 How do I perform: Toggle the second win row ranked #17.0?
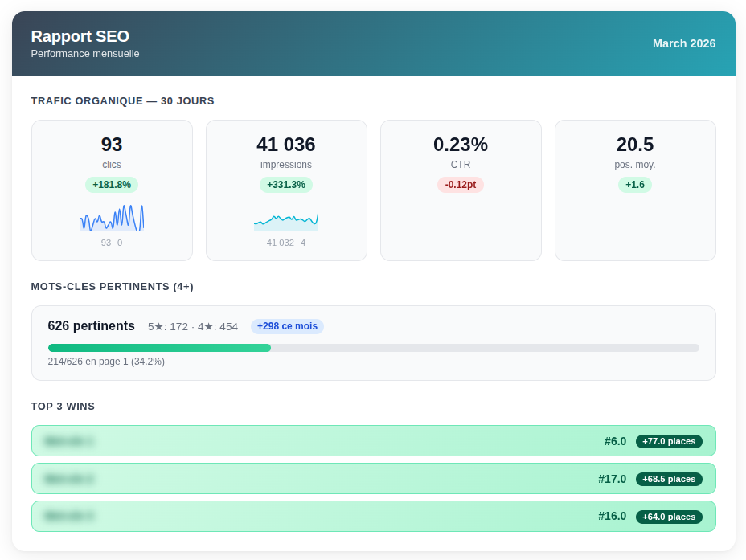tap(373, 479)
